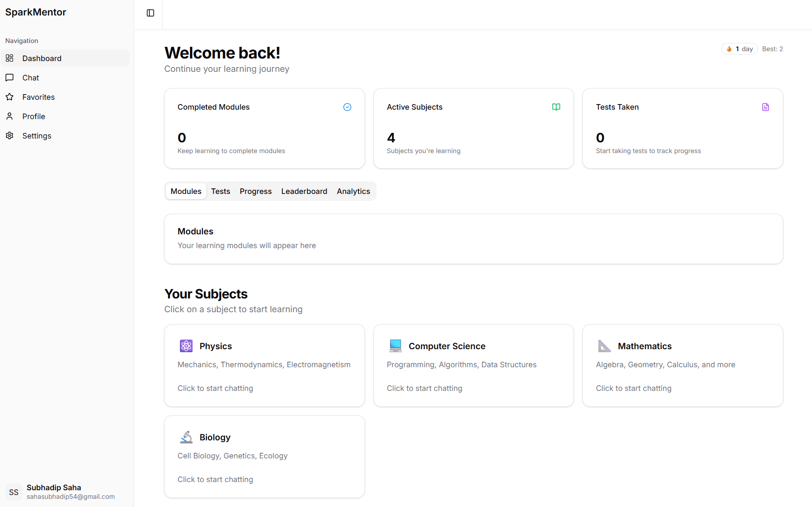Start chatting on the Physics card
The height and width of the screenshot is (507, 812).
pyautogui.click(x=215, y=388)
